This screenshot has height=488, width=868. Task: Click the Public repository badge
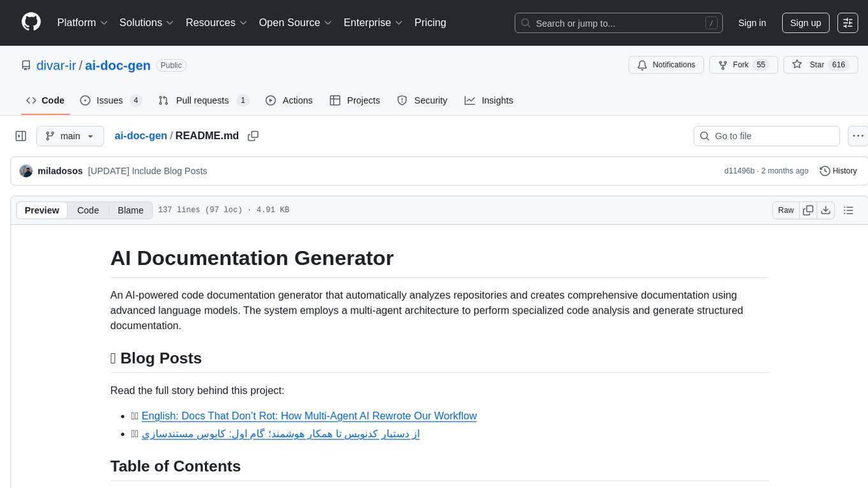[171, 65]
